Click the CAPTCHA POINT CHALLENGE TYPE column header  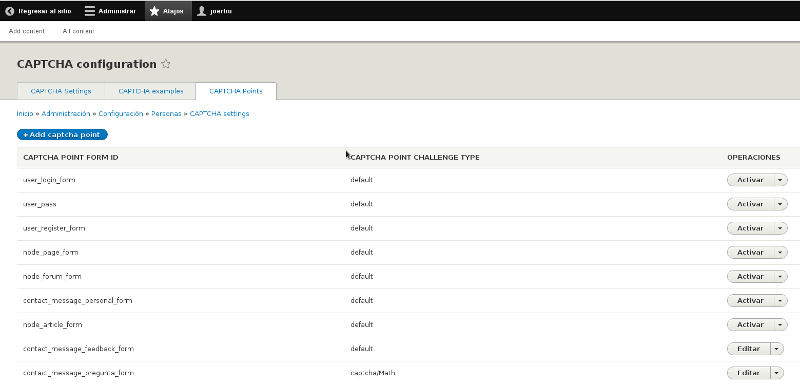coord(416,158)
